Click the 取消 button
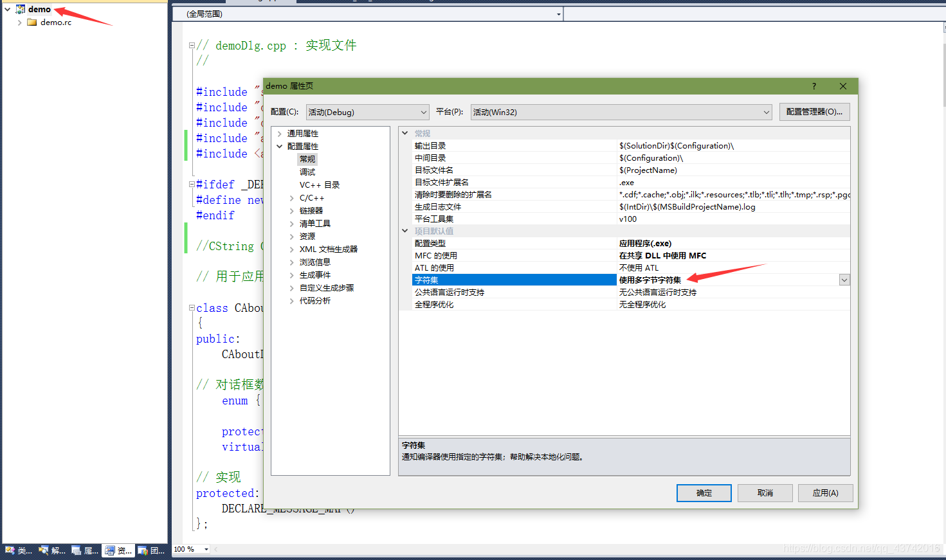 pyautogui.click(x=765, y=493)
